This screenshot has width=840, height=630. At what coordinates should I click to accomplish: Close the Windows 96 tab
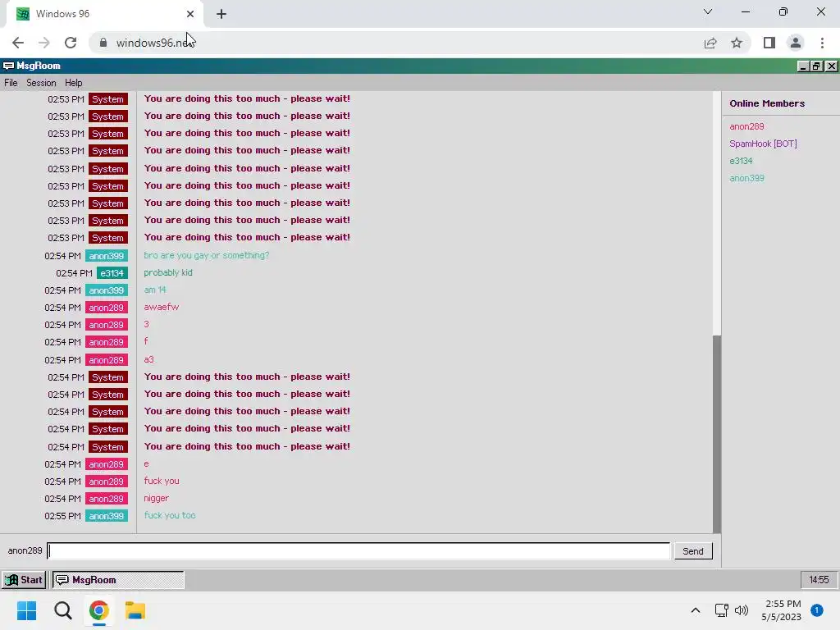[x=190, y=14]
